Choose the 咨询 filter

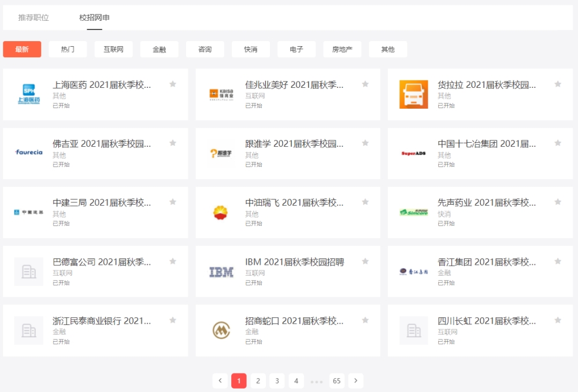[x=205, y=49]
